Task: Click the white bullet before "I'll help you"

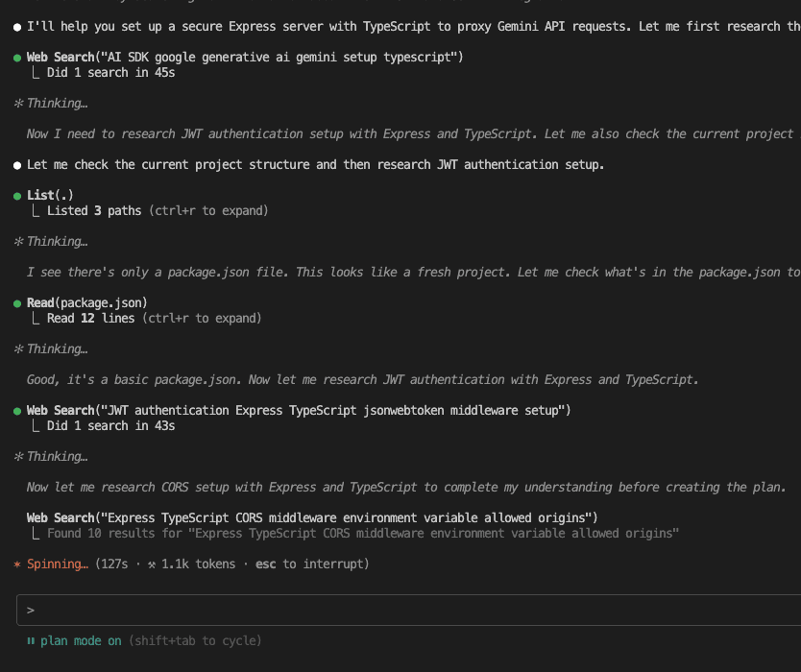Action: (17, 27)
